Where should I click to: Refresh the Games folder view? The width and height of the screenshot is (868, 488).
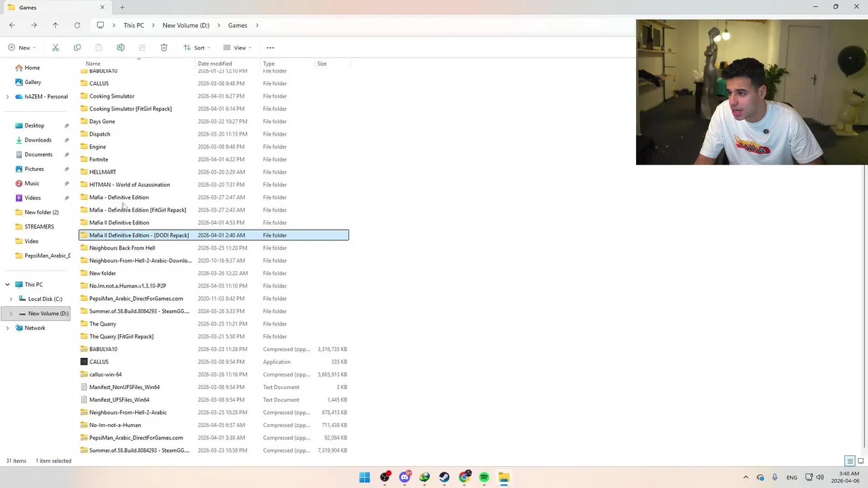[x=77, y=25]
